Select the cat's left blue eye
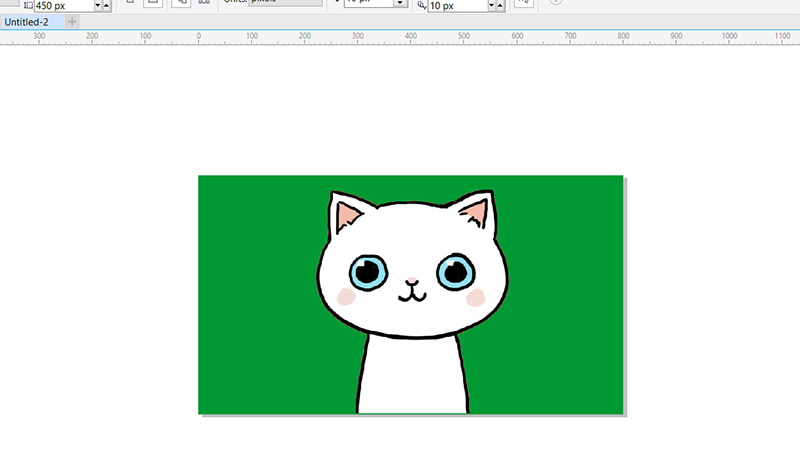This screenshot has height=450, width=800. coord(368,270)
